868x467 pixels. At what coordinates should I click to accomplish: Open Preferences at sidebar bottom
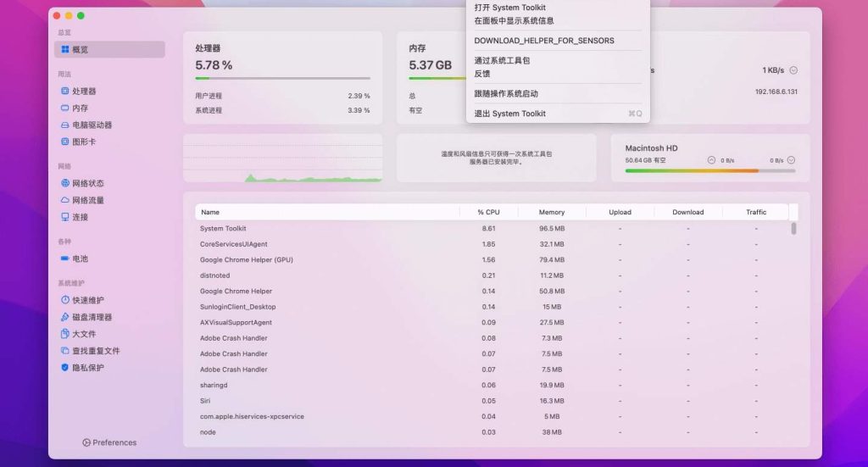[x=109, y=442]
